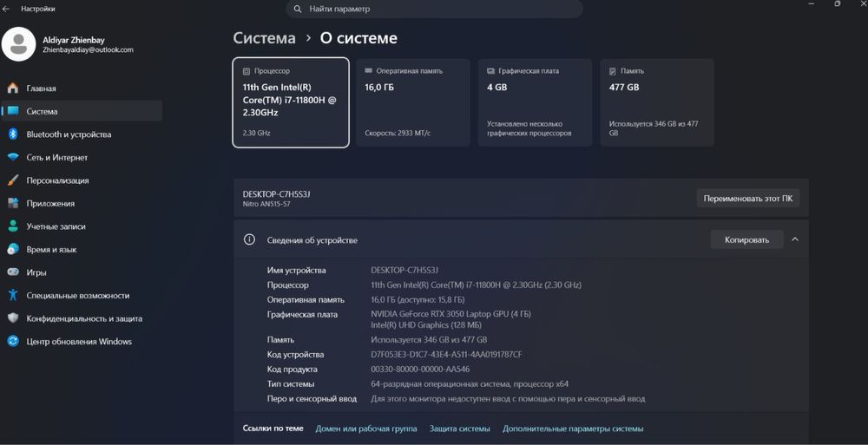Image resolution: width=868 pixels, height=445 pixels.
Task: Click Код продукта value 00330-80000-00000-AA546
Action: 420,370
